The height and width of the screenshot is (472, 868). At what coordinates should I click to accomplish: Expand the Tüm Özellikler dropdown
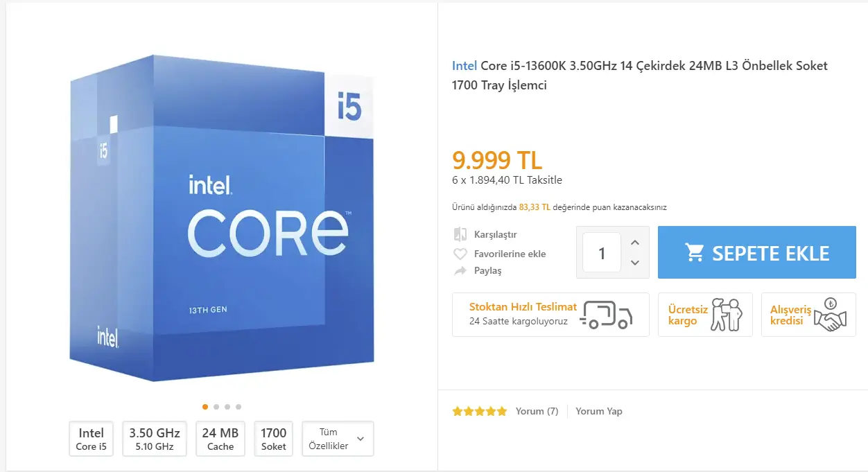[338, 439]
